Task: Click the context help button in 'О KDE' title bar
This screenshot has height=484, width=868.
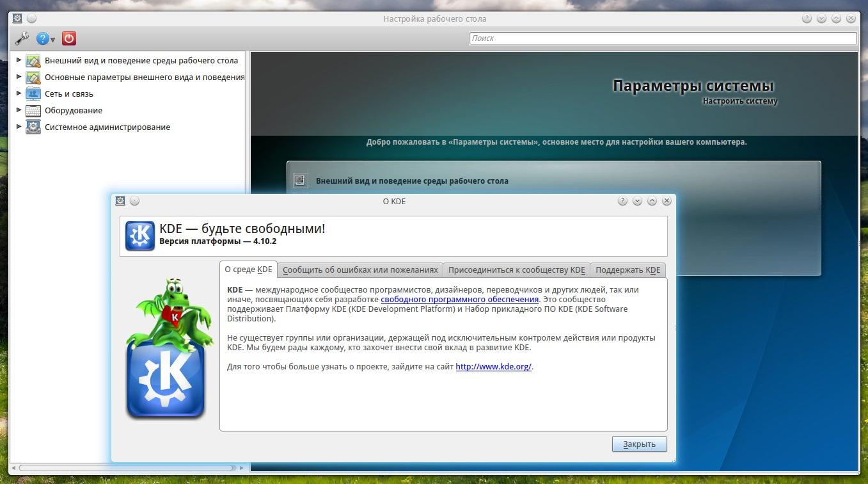Action: (x=622, y=201)
